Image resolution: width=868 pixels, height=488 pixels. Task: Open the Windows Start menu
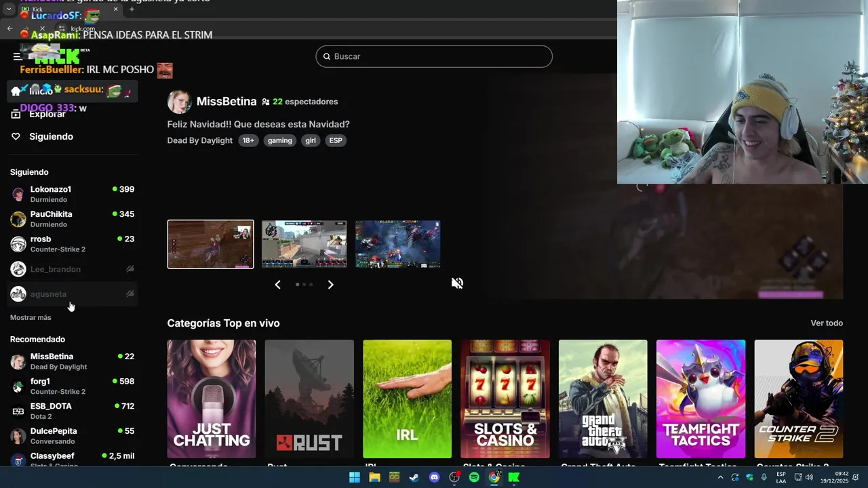355,477
